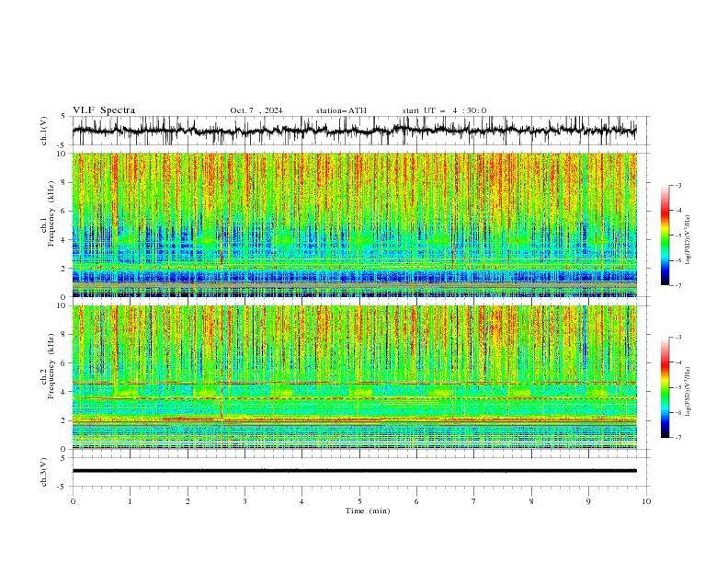The height and width of the screenshot is (563, 728).
Task: Click time axis tick label '10'
Action: pos(646,501)
